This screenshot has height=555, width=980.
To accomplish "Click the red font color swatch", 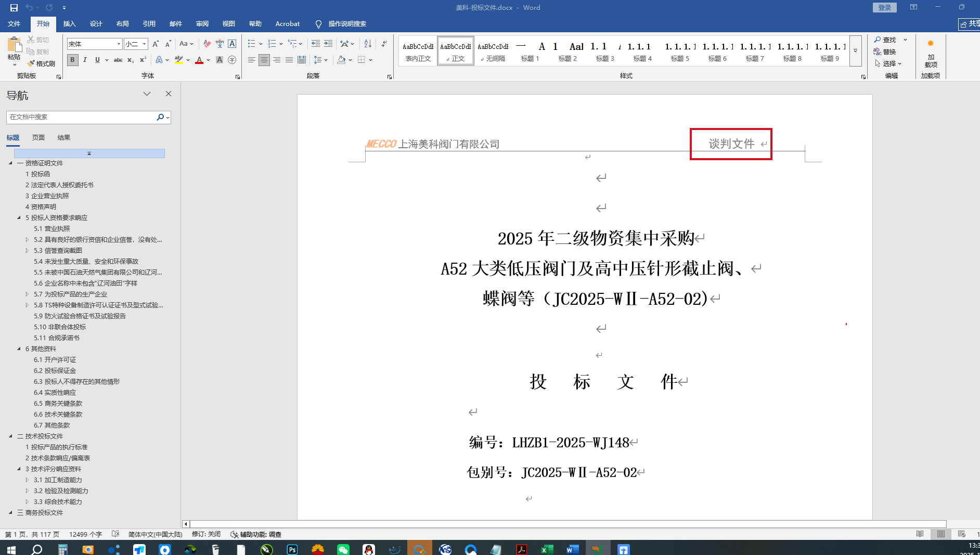I will pos(199,60).
